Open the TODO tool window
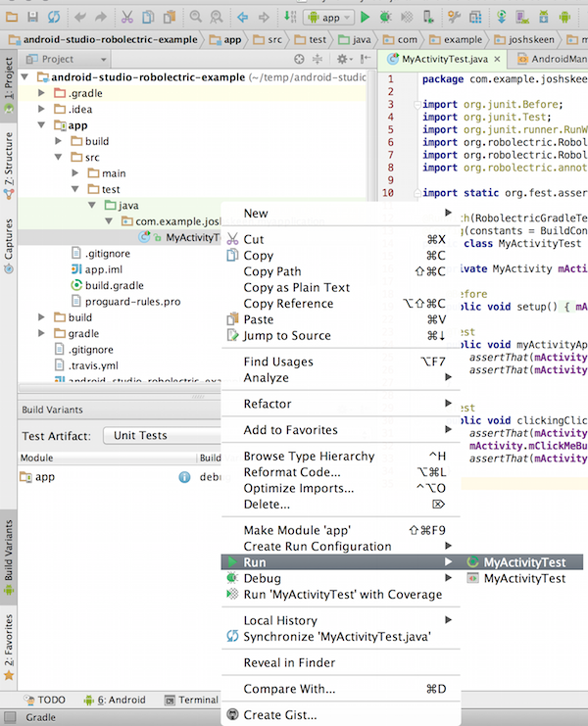The height and width of the screenshot is (726, 588). coord(44,701)
